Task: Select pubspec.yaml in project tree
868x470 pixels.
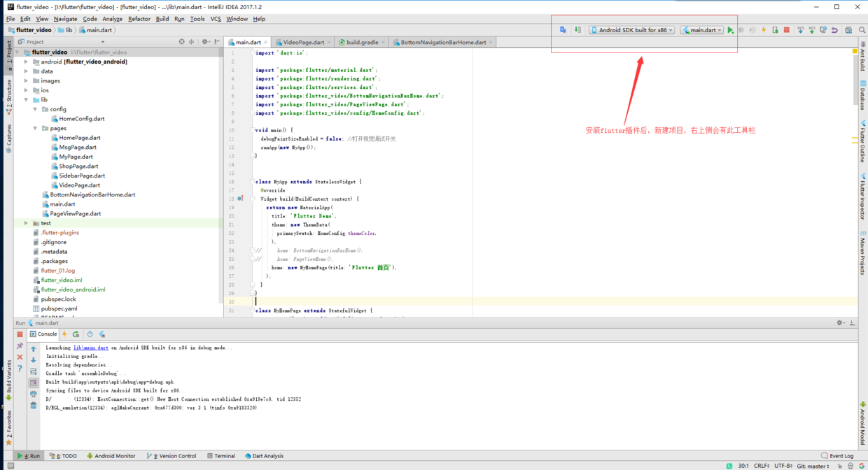Action: (55, 308)
